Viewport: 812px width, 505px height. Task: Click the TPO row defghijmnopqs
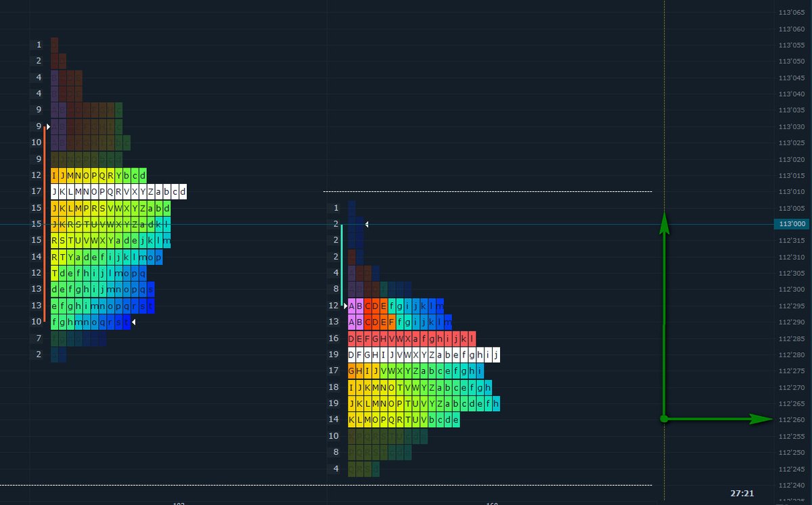[x=103, y=289]
